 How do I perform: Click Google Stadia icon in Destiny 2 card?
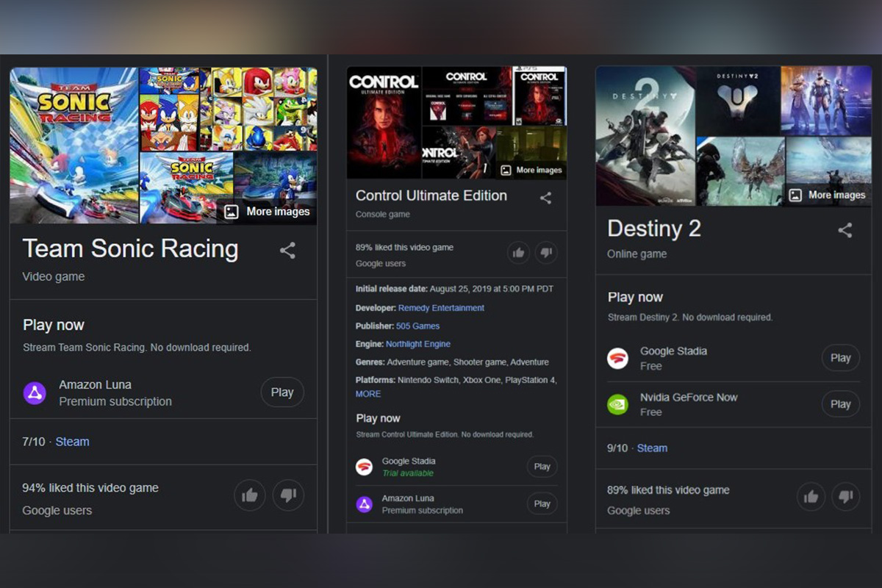(x=617, y=359)
